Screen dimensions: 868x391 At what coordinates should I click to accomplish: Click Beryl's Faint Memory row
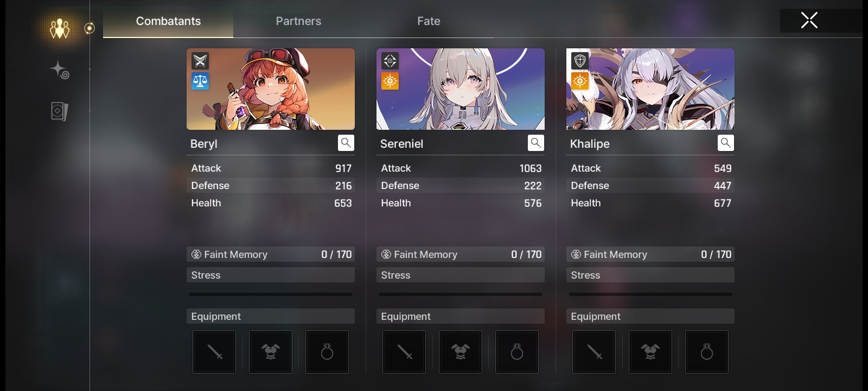tap(271, 254)
